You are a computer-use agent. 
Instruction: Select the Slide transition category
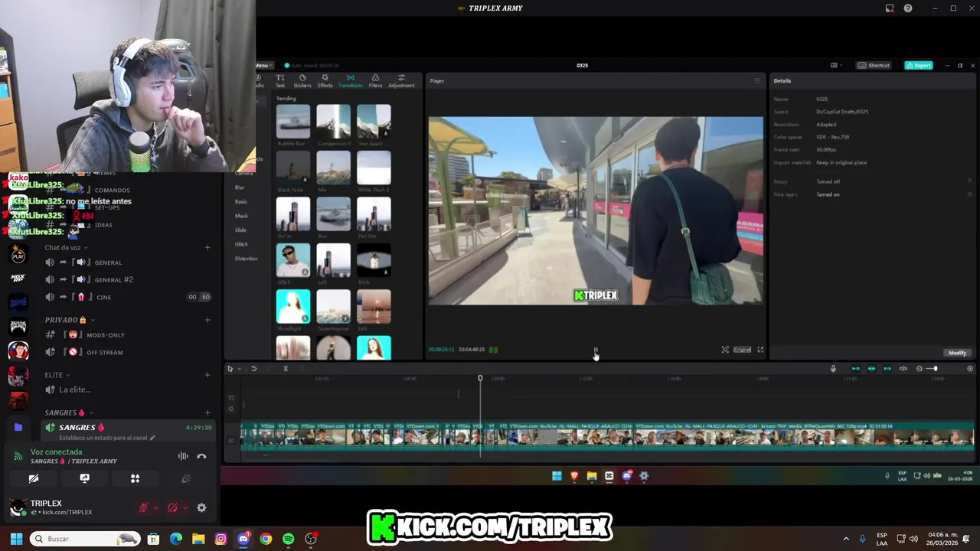click(x=240, y=230)
